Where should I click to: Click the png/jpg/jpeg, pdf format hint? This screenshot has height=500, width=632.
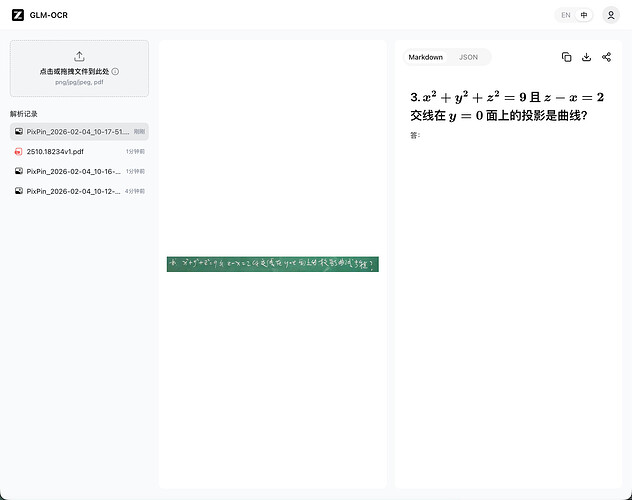point(79,82)
